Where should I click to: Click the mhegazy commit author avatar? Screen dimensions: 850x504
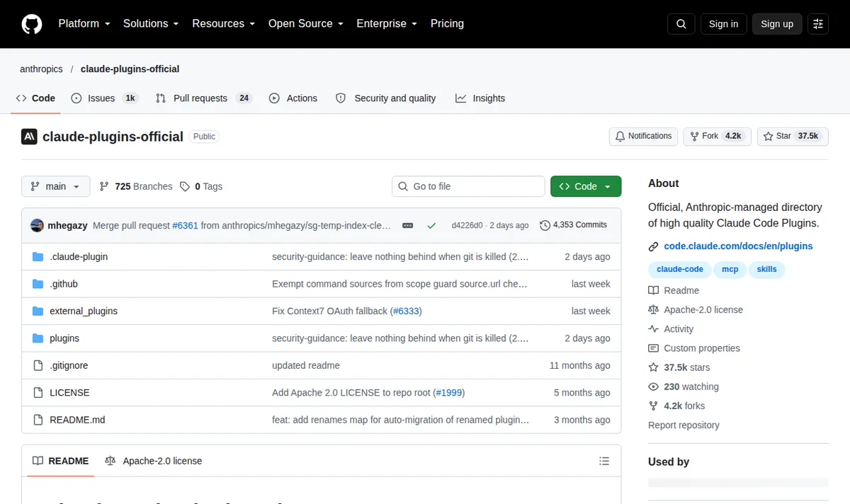tap(38, 225)
